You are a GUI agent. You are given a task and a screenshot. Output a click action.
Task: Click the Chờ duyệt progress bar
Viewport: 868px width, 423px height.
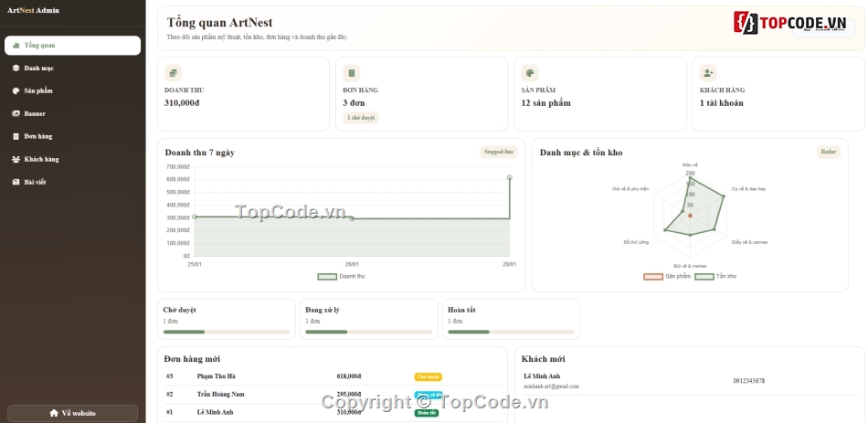coord(227,333)
